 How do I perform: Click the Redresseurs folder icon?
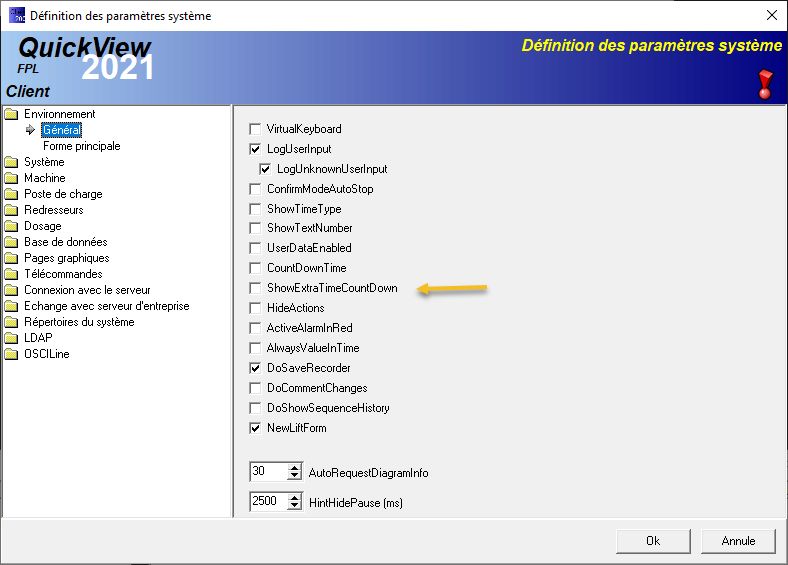pos(11,210)
